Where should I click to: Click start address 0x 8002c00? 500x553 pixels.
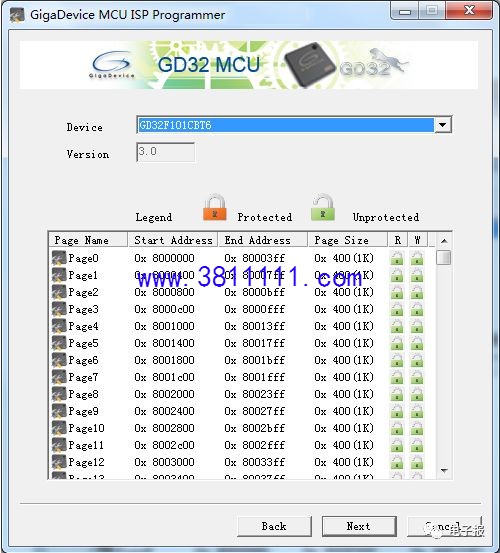click(164, 445)
